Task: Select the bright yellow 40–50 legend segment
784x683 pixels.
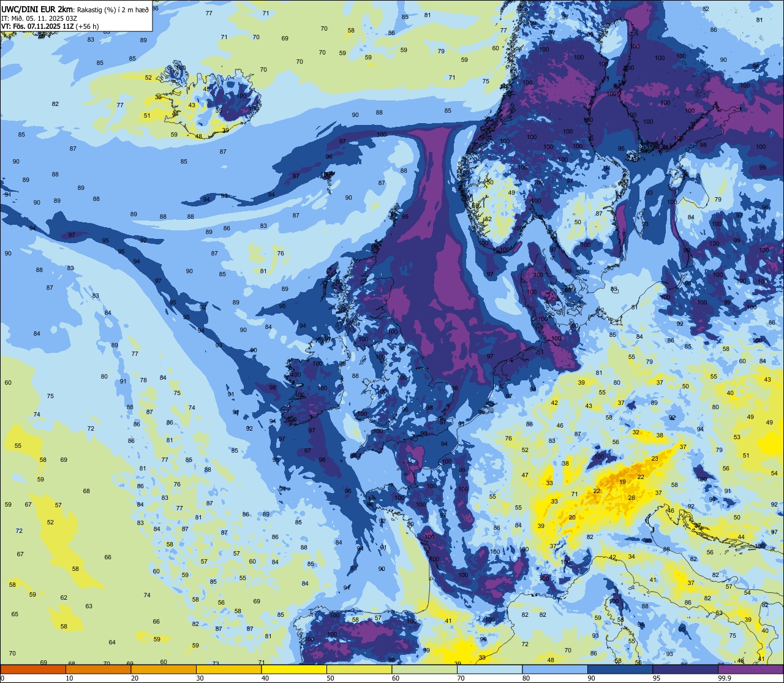Action: click(294, 670)
